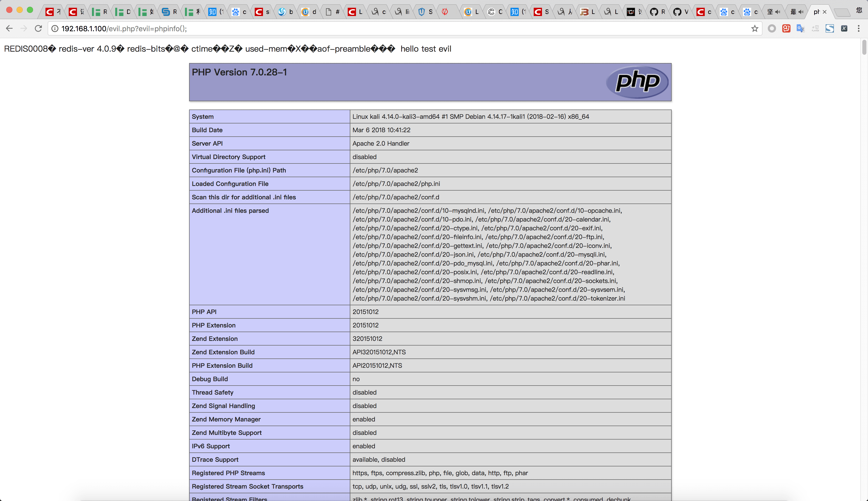Switch to the GitHub R tab

657,12
